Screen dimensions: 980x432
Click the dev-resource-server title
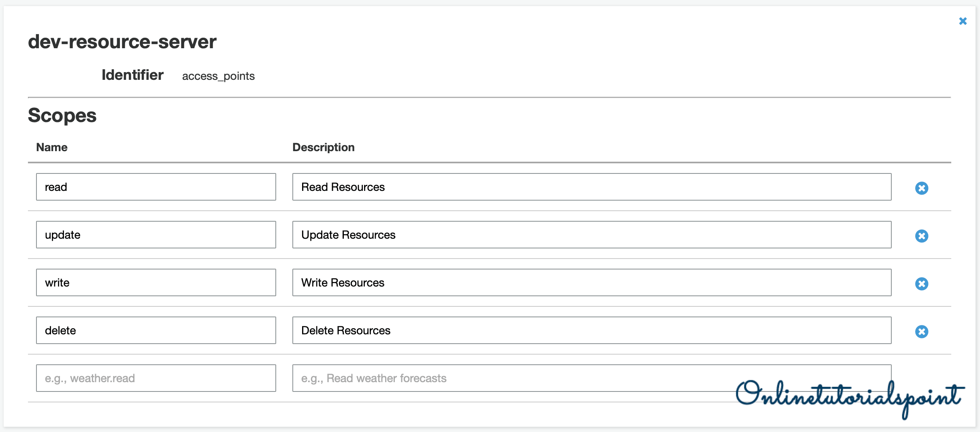click(x=122, y=42)
